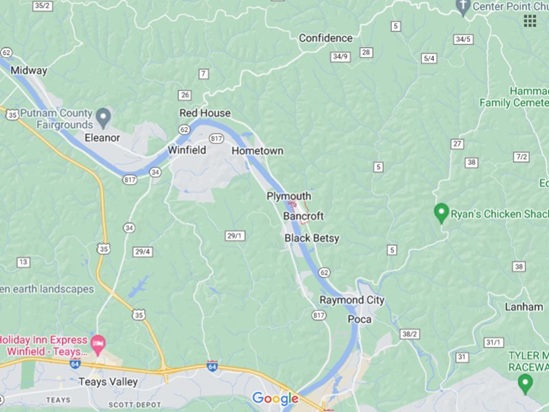Open the Holiday Inn Express hotel pin
The height and width of the screenshot is (412, 549).
click(x=98, y=345)
